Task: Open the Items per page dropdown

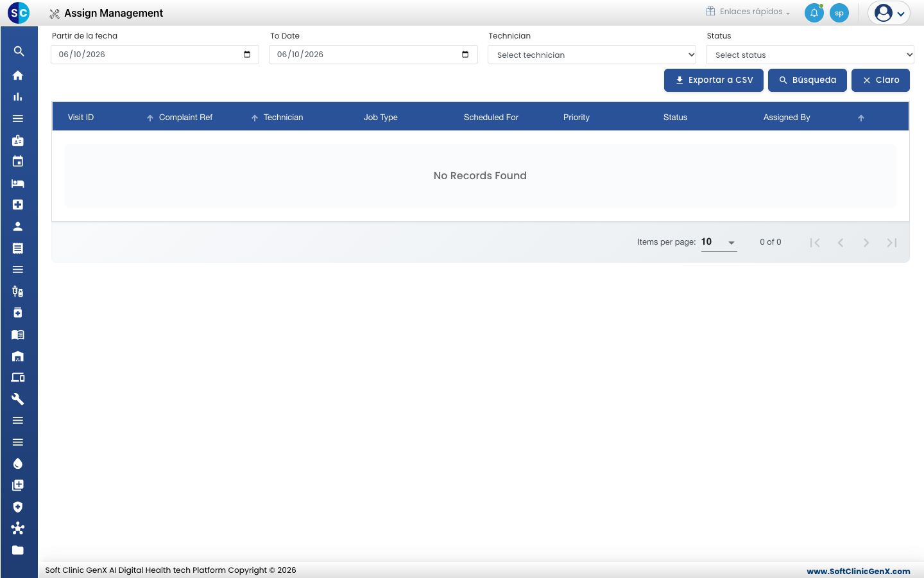Action: (x=719, y=242)
